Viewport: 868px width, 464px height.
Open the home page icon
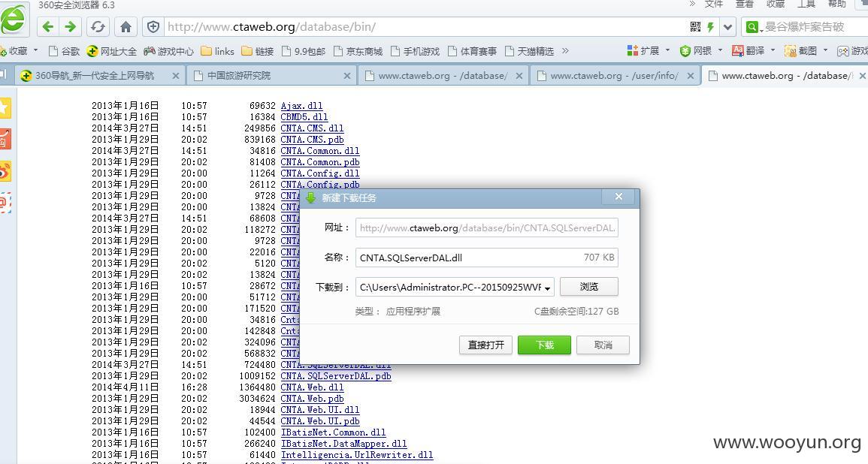coord(126,26)
